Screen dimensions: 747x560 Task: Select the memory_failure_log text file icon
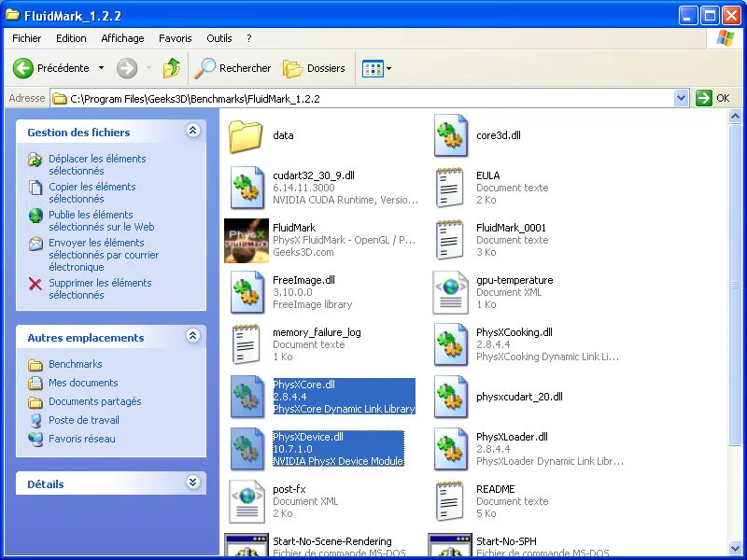coord(247,344)
